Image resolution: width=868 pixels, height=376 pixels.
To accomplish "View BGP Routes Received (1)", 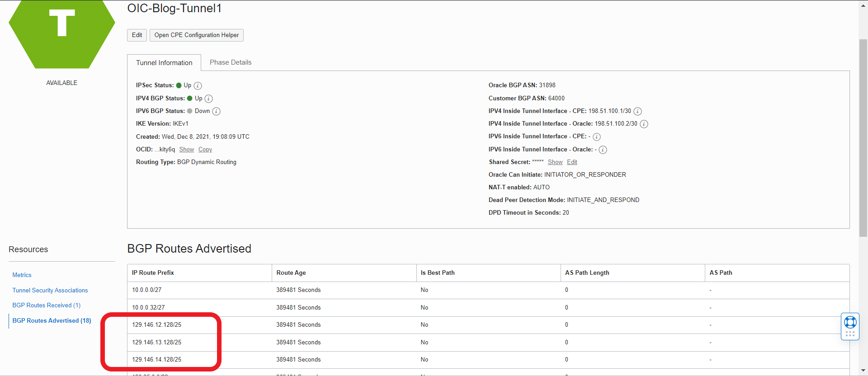I will (47, 305).
